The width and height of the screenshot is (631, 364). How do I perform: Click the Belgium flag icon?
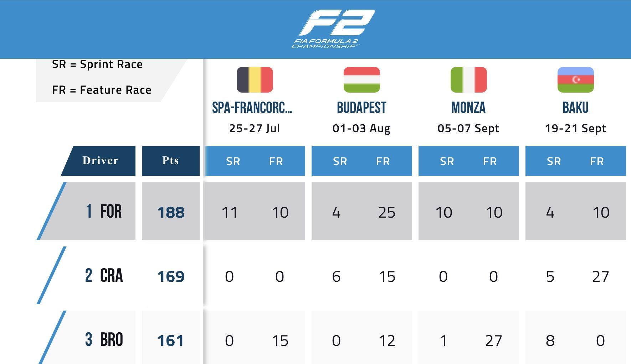(x=255, y=80)
